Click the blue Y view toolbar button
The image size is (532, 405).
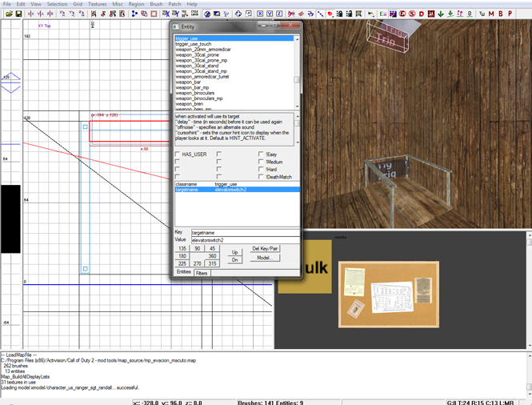(x=270, y=14)
